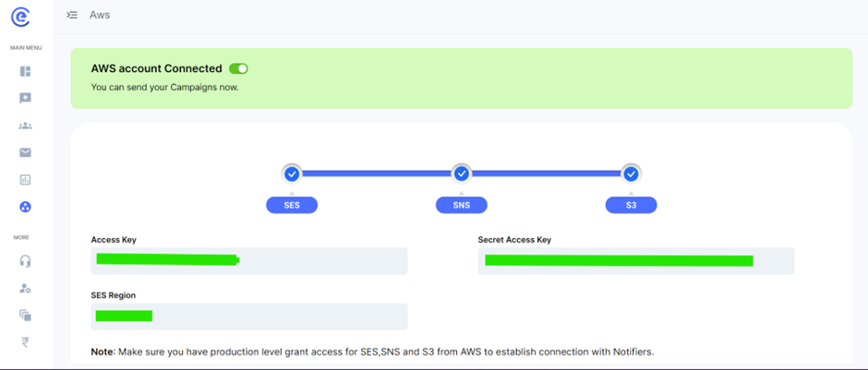Open the new message chat icon

click(25, 99)
